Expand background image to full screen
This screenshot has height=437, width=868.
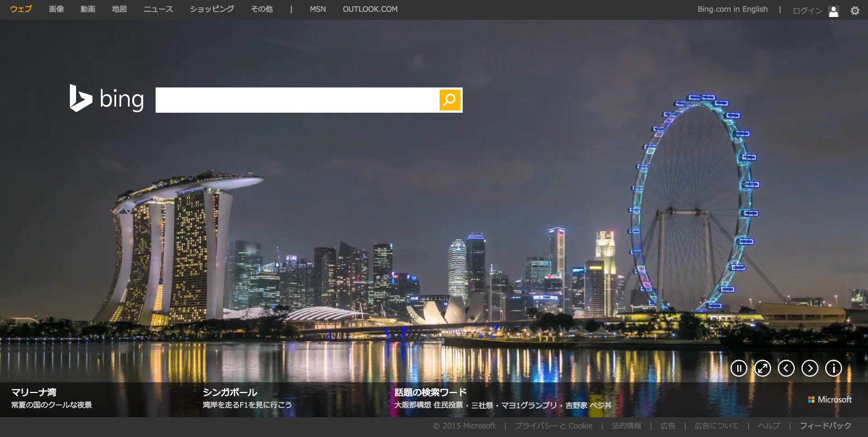[762, 368]
